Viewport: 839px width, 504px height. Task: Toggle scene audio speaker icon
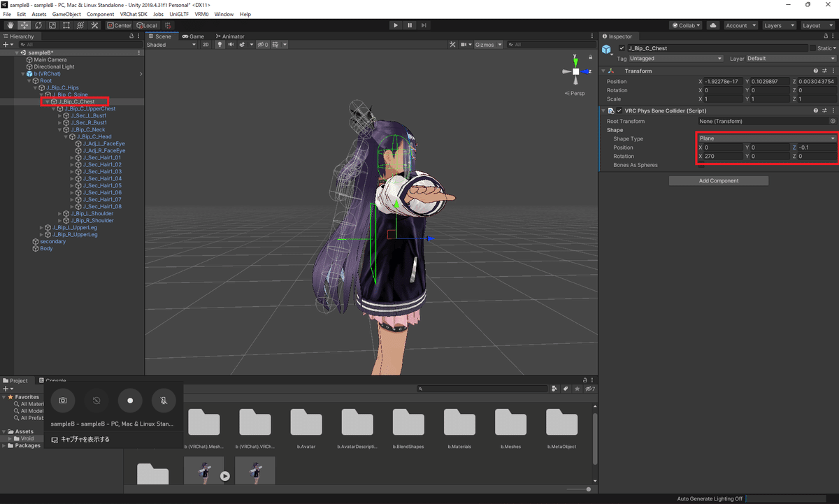click(230, 45)
